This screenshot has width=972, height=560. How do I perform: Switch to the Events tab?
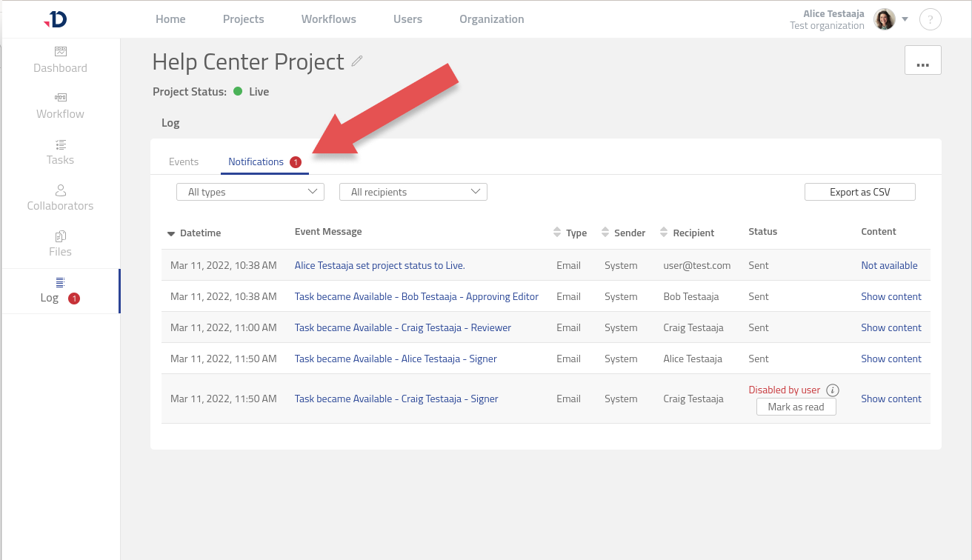[x=184, y=161]
